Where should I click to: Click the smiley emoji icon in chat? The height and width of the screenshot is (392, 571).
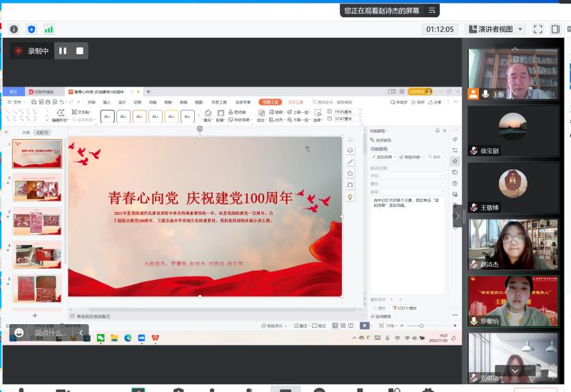coord(19,333)
